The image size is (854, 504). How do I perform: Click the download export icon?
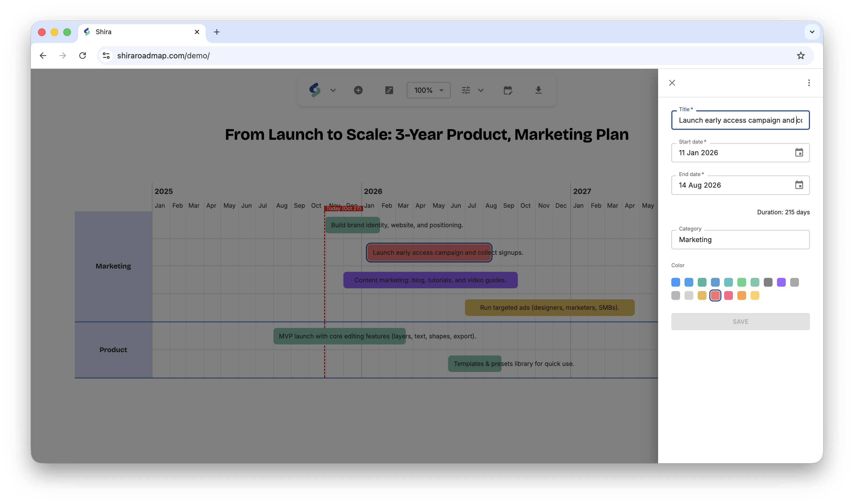(x=538, y=90)
